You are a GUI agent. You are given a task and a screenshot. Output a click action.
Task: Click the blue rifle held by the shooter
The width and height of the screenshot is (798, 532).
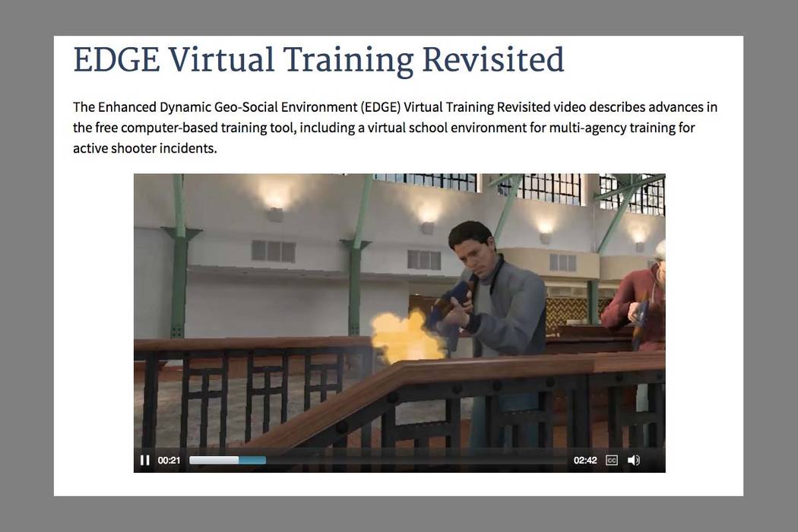point(448,304)
